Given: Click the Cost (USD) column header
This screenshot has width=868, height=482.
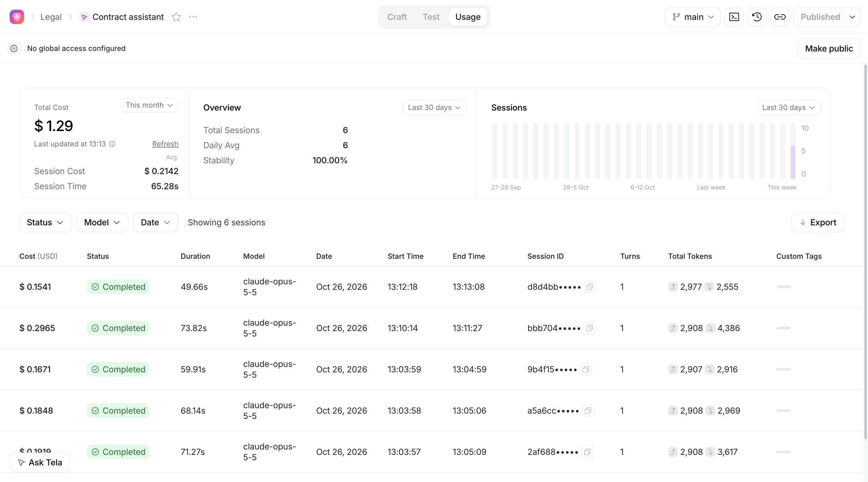Looking at the screenshot, I should 38,256.
